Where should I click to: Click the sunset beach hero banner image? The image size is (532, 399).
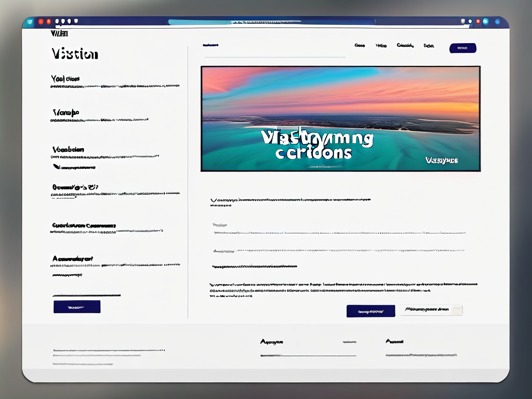point(340,118)
